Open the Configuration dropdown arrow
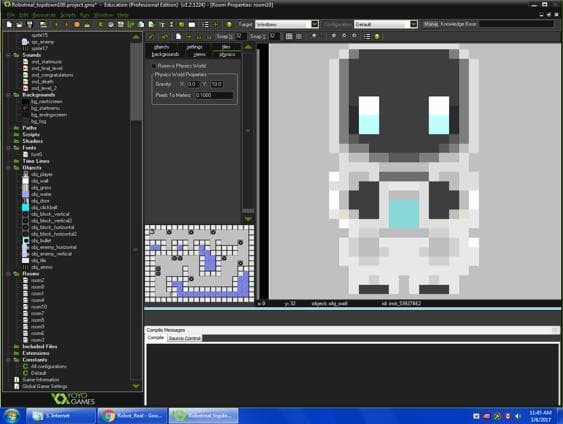Viewport: 563px width, 424px height. [x=414, y=24]
